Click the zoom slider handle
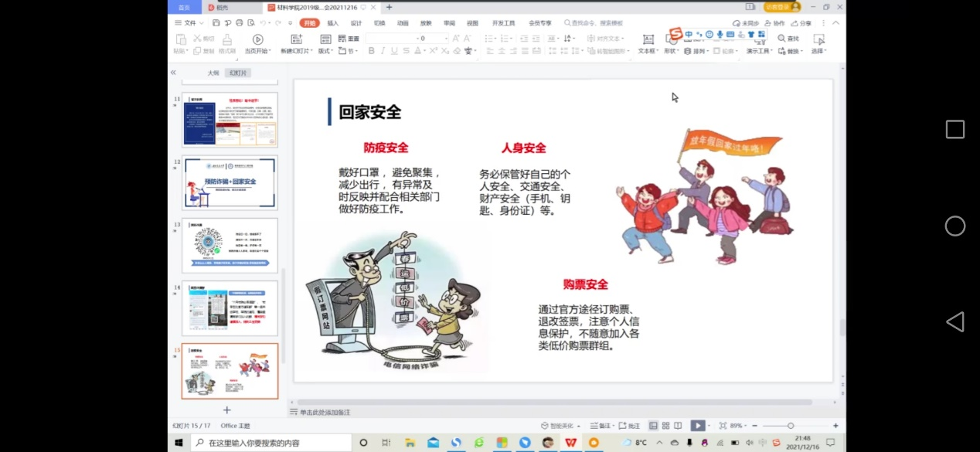Viewport: 980px width, 452px height. coord(791,426)
